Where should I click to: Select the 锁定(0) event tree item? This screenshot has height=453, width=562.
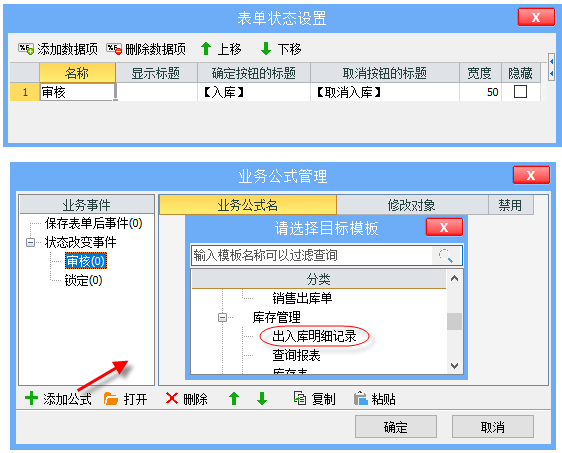point(83,280)
